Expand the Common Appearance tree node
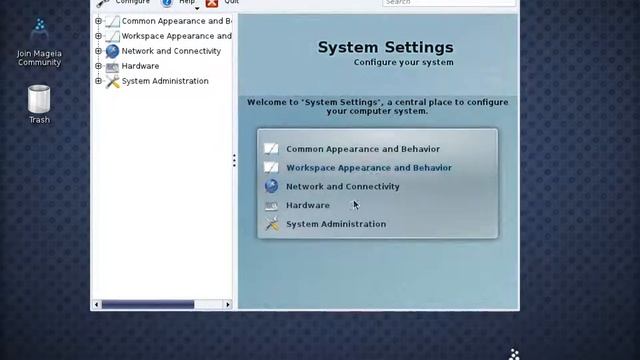The image size is (640, 360). click(x=98, y=21)
